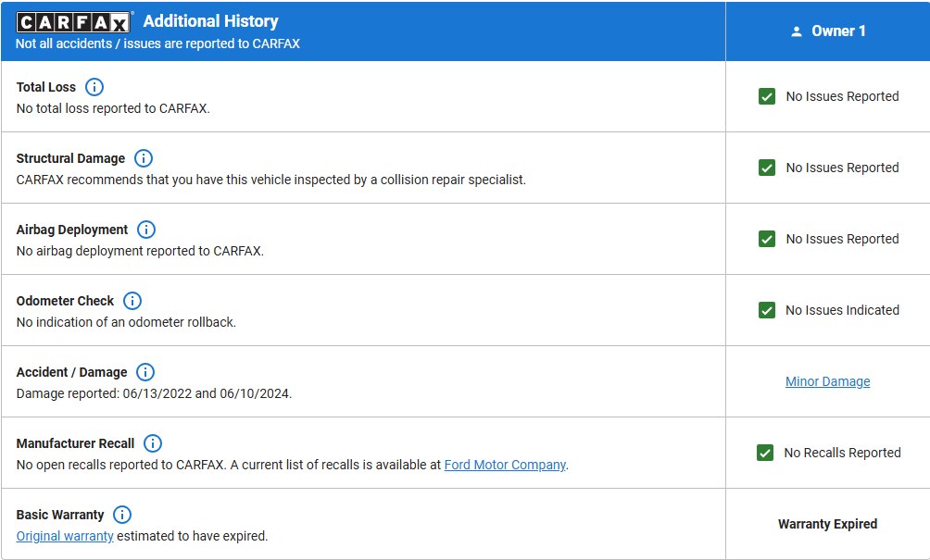Select the Owner 1 column header
This screenshot has width=930, height=560.
pyautogui.click(x=828, y=31)
